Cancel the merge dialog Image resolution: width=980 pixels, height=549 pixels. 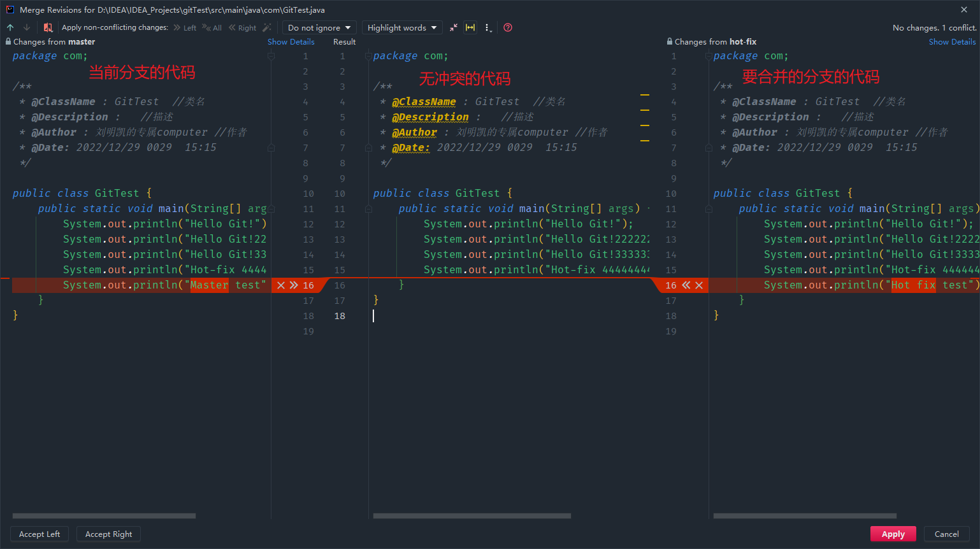(946, 534)
